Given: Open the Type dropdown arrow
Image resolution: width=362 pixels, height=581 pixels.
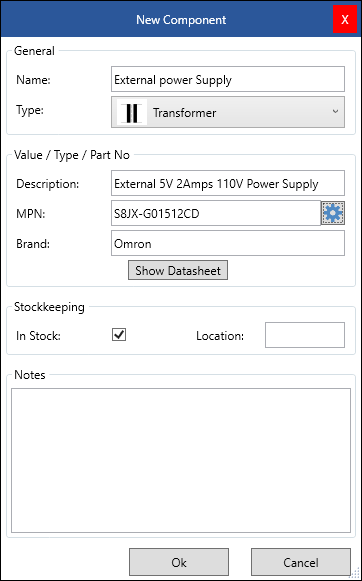Looking at the screenshot, I should 335,112.
